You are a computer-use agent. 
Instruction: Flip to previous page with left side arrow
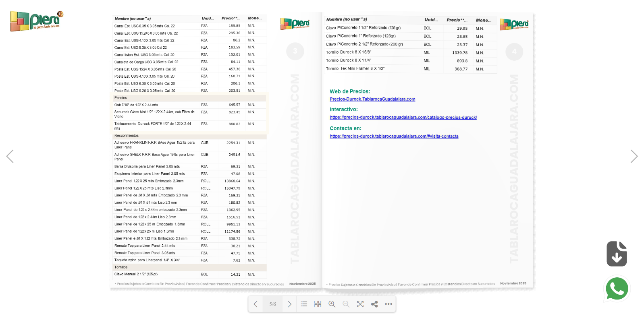click(x=10, y=156)
